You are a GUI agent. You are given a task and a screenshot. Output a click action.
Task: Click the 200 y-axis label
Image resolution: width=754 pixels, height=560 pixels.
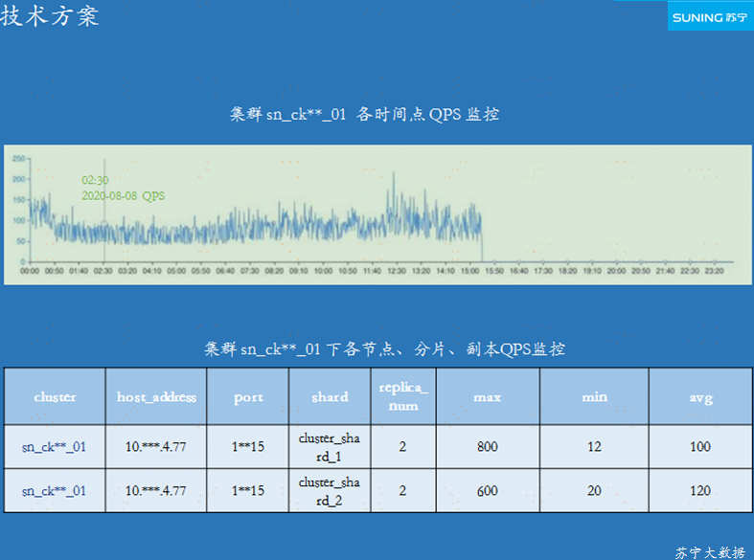click(19, 179)
